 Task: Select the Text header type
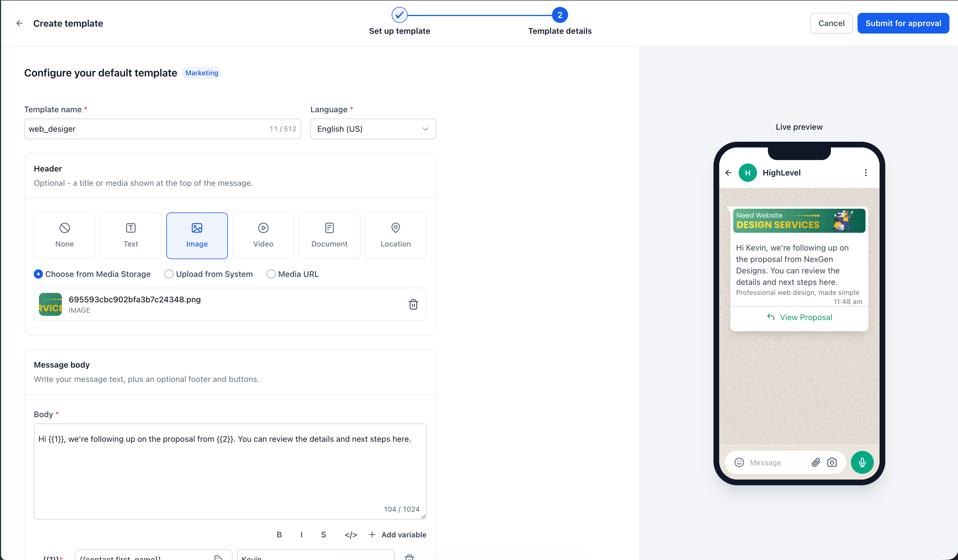click(131, 235)
